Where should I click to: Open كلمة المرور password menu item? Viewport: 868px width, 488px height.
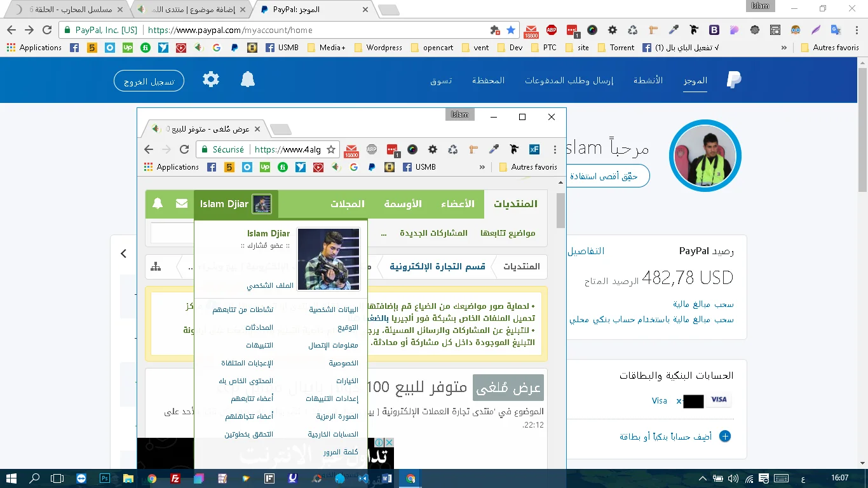341,452
